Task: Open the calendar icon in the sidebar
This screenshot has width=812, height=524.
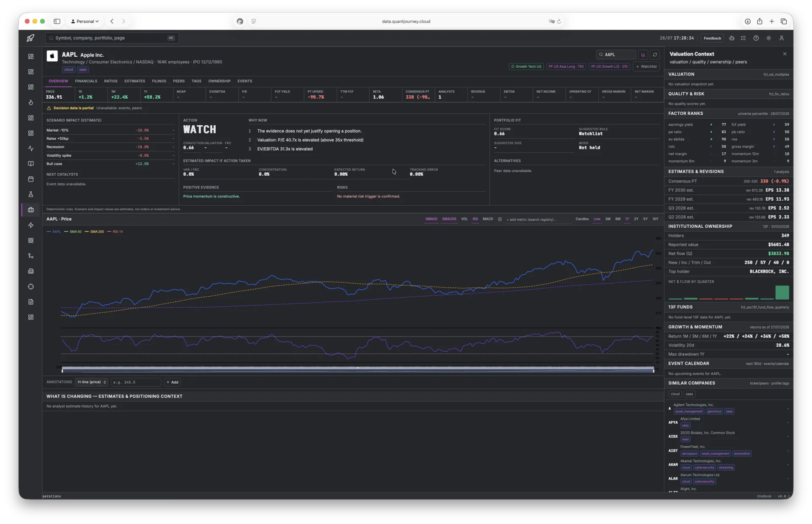Action: coord(31,179)
